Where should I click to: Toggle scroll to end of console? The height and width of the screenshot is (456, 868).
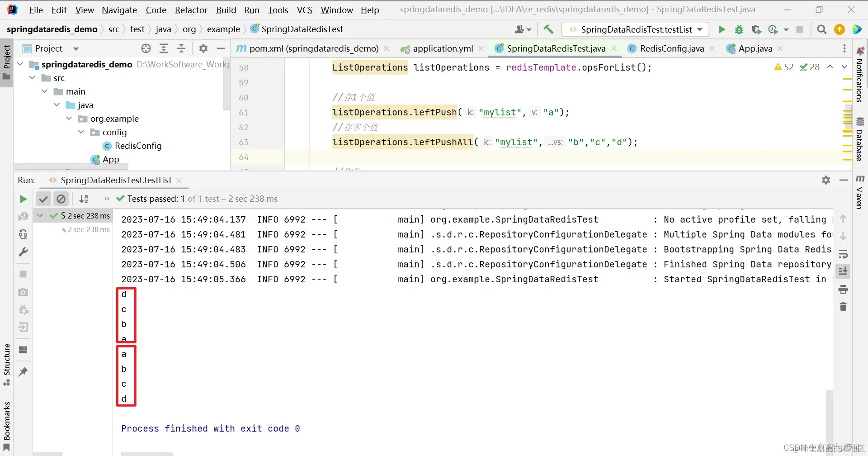pos(843,271)
